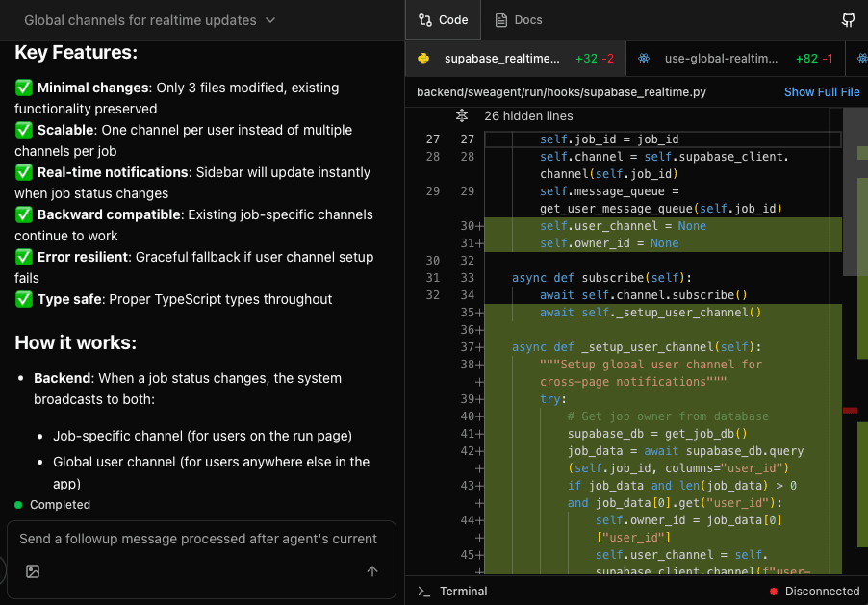The image size is (868, 605).
Task: Click the Python icon on supabase_realtime tab
Action: point(423,58)
